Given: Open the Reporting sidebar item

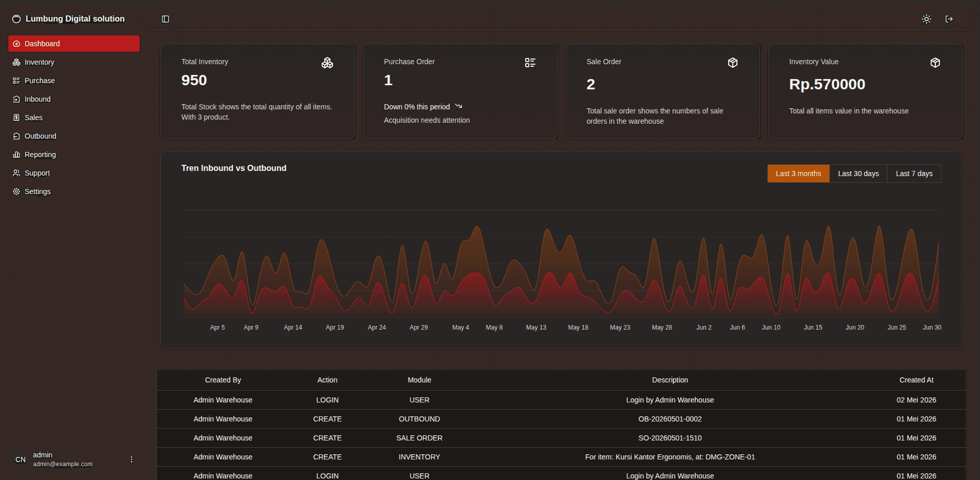Looking at the screenshot, I should [74, 155].
